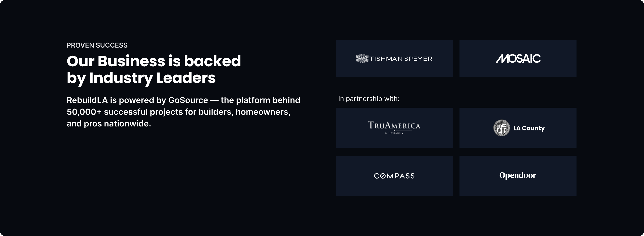Click the word RebuildLA in the paragraph
644x236 pixels.
[x=87, y=100]
